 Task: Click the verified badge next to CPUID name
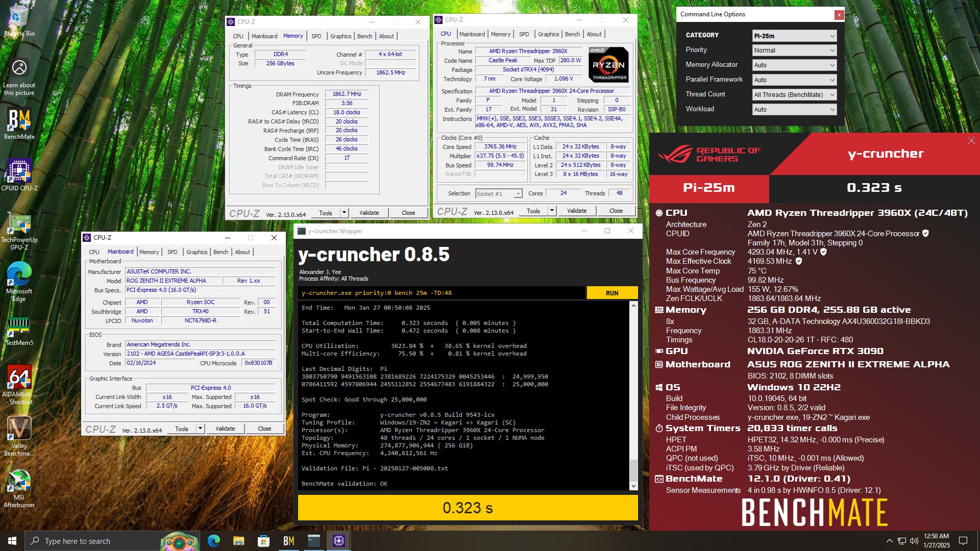point(925,234)
